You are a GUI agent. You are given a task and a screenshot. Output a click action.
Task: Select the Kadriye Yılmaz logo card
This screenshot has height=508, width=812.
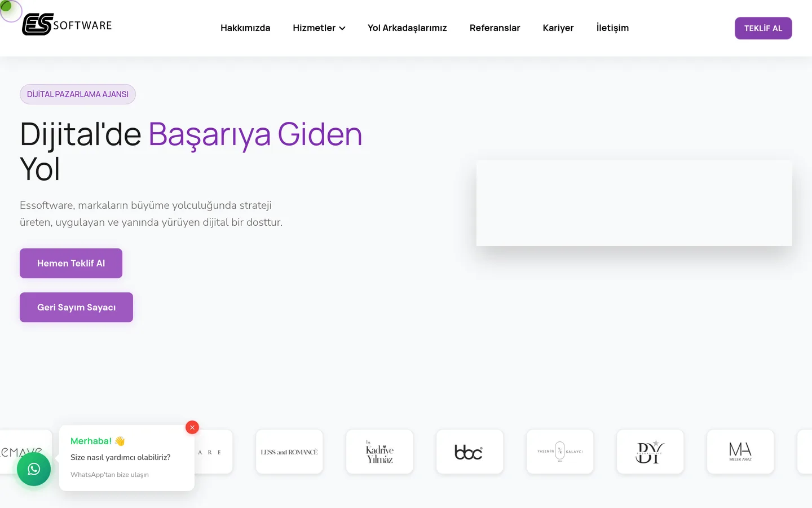(379, 452)
